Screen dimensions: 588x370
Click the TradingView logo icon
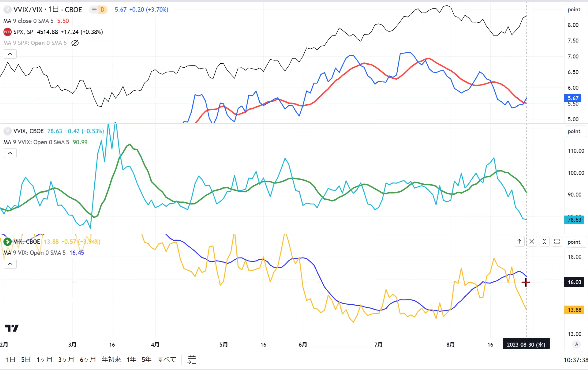11,328
